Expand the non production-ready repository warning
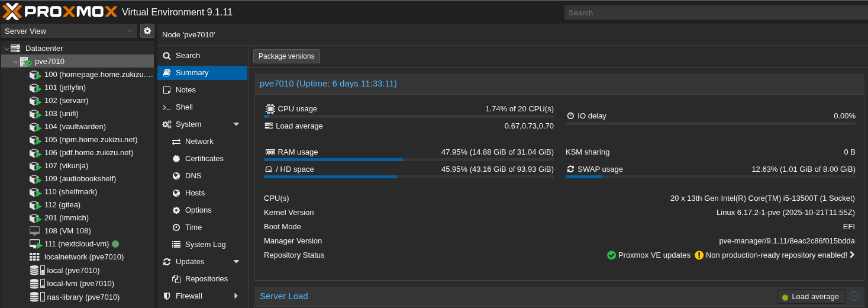Viewport: 868px width, 308px height. [852, 255]
